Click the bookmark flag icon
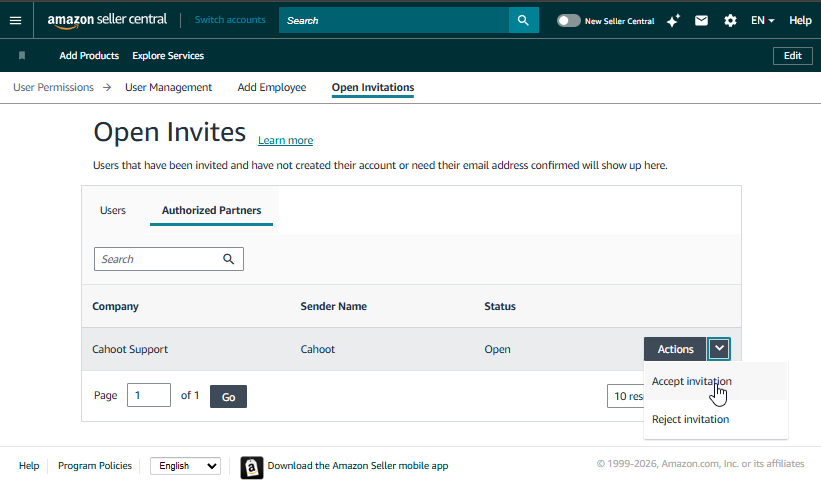This screenshot has width=821, height=490. tap(22, 55)
